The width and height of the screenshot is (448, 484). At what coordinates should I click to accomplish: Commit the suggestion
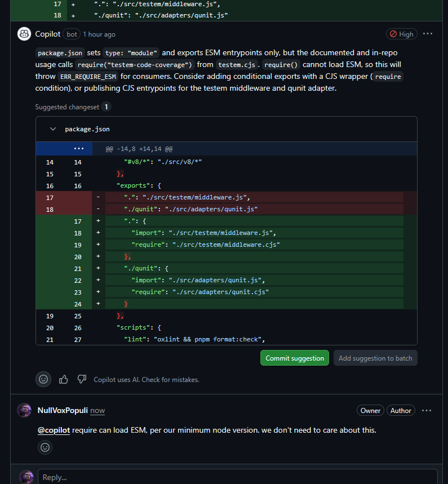pyautogui.click(x=295, y=358)
